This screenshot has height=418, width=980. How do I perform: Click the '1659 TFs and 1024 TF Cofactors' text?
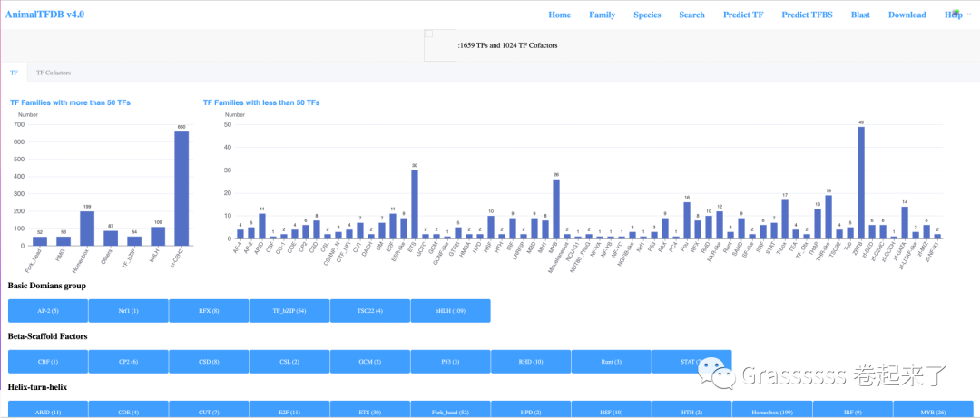click(x=507, y=45)
